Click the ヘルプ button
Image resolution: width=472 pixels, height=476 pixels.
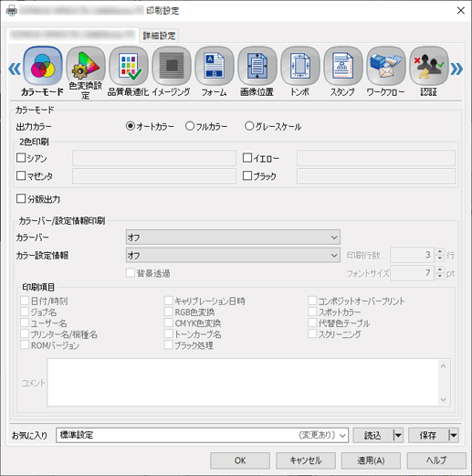(x=436, y=460)
